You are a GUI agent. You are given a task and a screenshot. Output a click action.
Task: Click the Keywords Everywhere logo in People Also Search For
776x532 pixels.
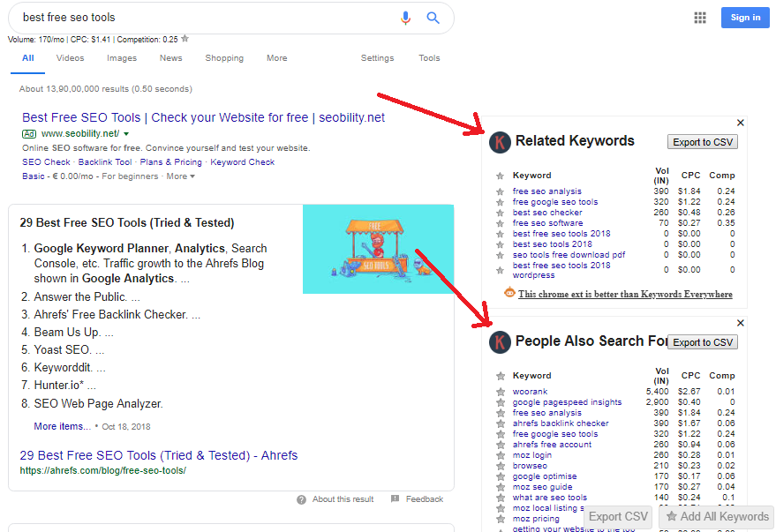(x=500, y=342)
